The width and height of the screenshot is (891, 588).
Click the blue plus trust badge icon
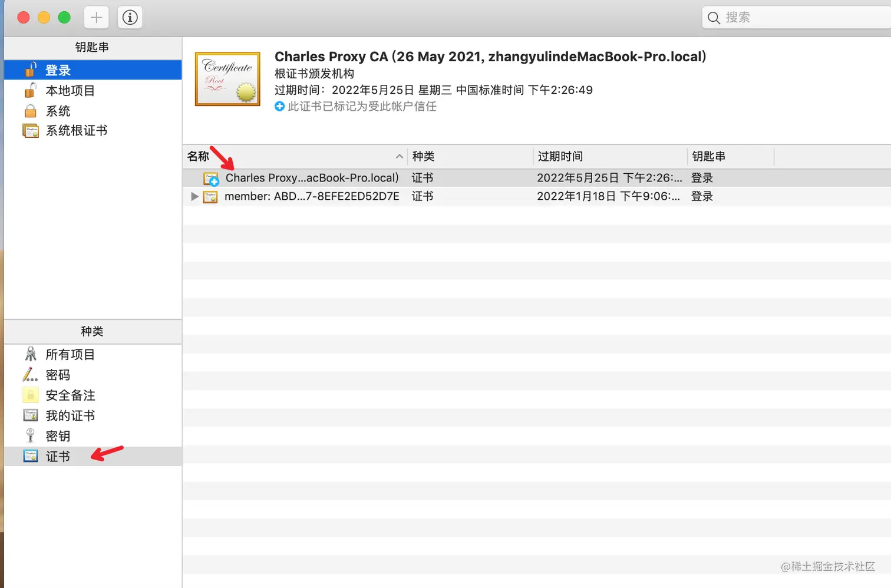(279, 106)
